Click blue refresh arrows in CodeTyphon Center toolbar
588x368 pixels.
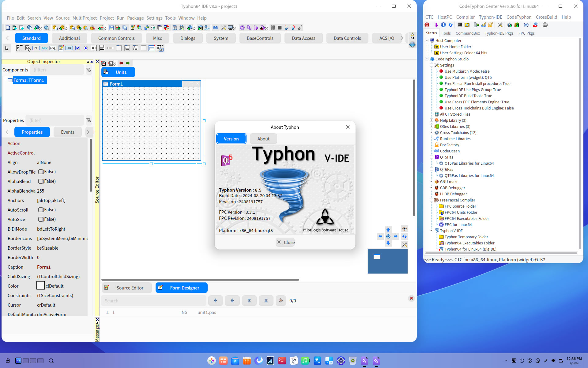pos(450,25)
